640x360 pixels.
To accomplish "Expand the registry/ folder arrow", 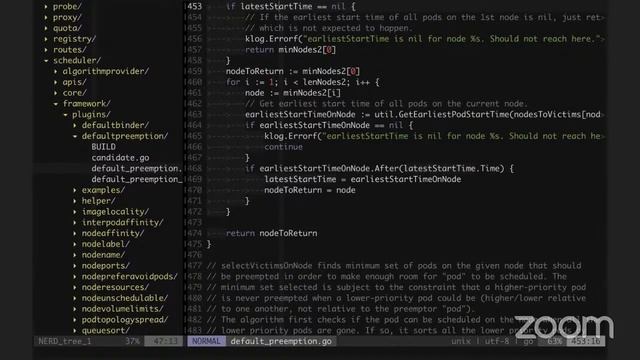I will pos(46,39).
